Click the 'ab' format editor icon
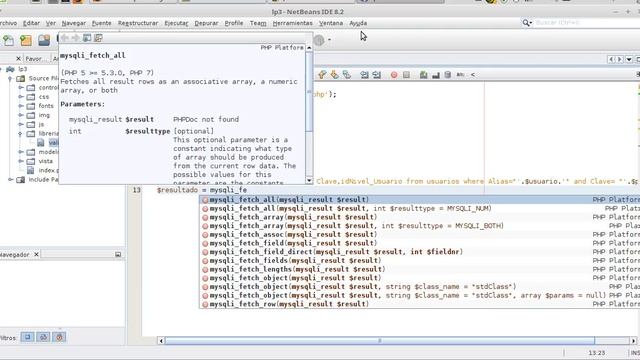This screenshot has height=360, width=640. coord(460,75)
